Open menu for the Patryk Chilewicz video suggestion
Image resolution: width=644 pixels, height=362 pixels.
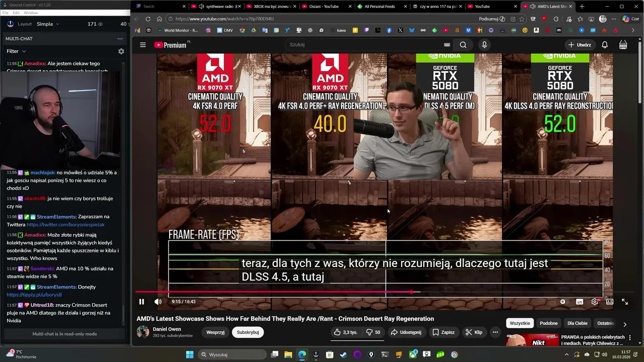coord(630,338)
